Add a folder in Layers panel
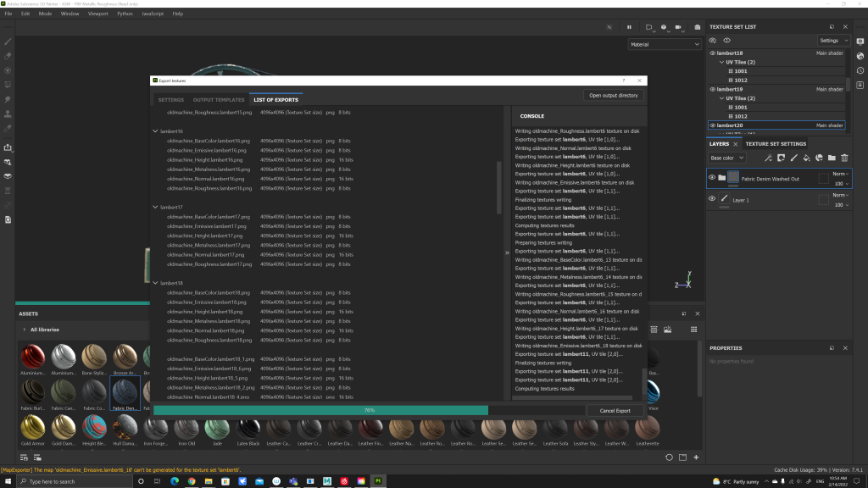The width and height of the screenshot is (868, 488). 832,158
